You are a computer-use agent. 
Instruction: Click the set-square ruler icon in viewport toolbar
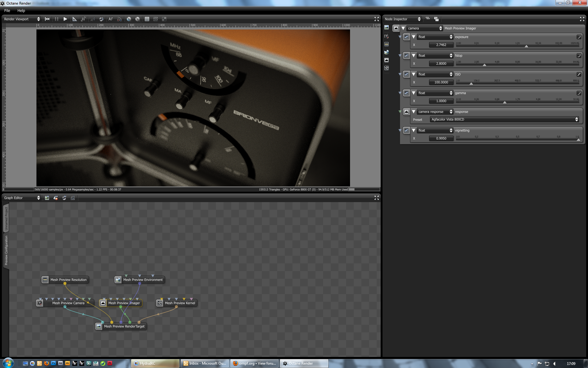(74, 19)
